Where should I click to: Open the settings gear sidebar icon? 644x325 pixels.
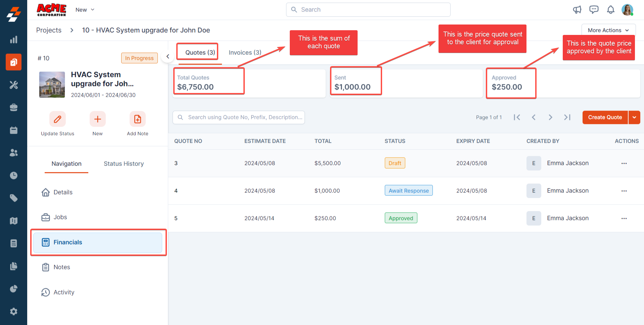click(13, 312)
